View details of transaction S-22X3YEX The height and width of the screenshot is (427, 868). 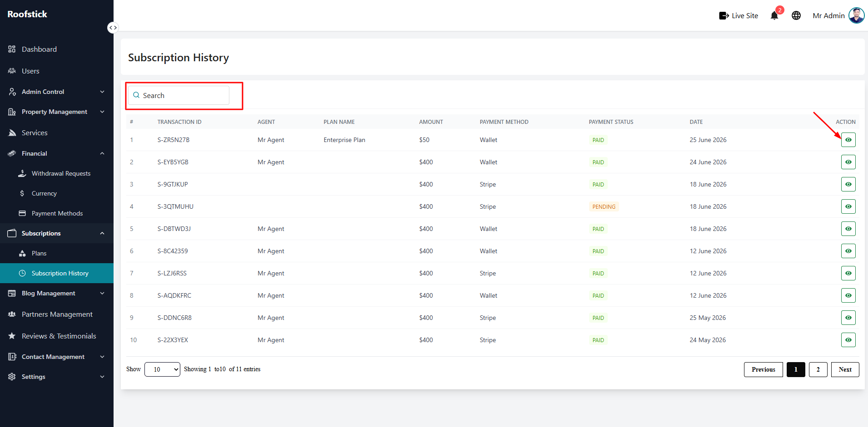click(x=848, y=340)
